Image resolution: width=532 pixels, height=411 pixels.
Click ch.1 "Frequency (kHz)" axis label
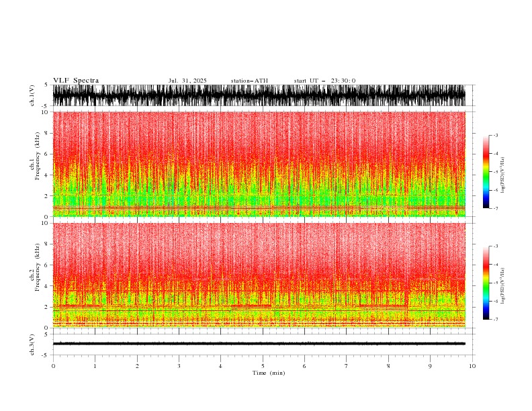(x=38, y=156)
